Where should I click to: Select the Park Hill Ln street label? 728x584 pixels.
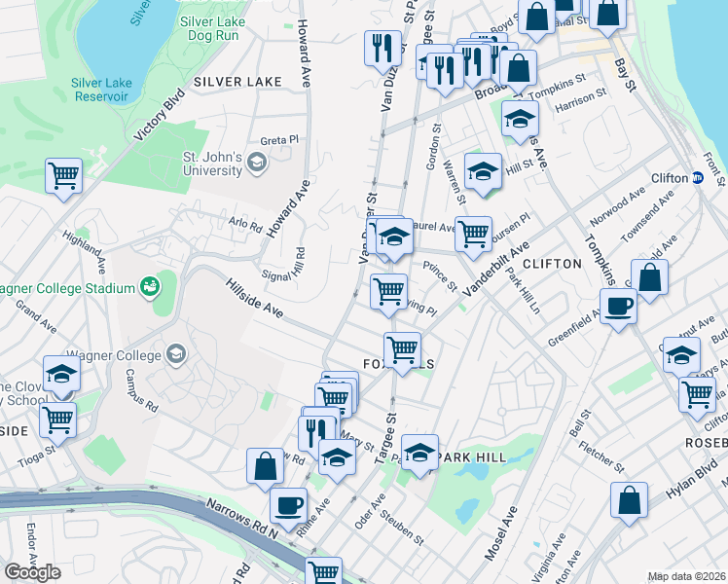pyautogui.click(x=524, y=291)
